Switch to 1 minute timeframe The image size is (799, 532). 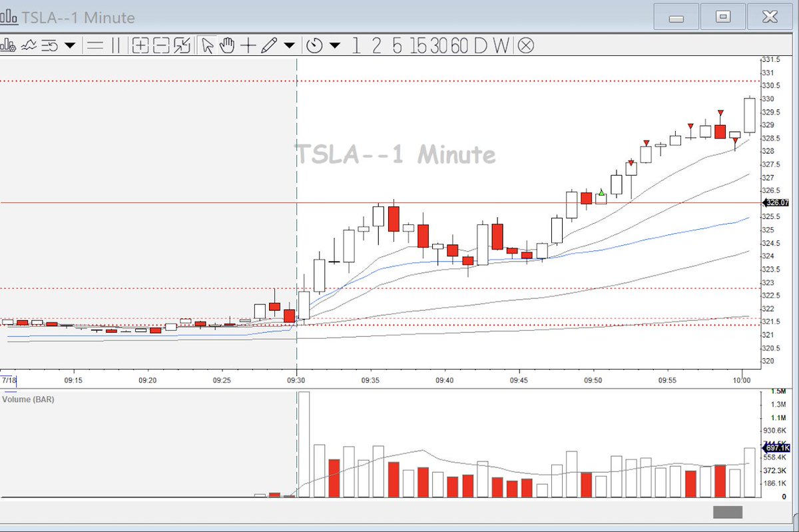(356, 45)
